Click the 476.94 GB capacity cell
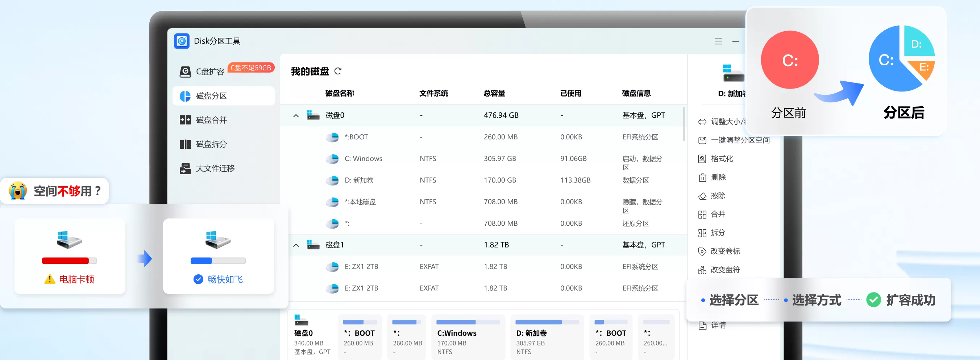The width and height of the screenshot is (980, 360). click(x=501, y=115)
